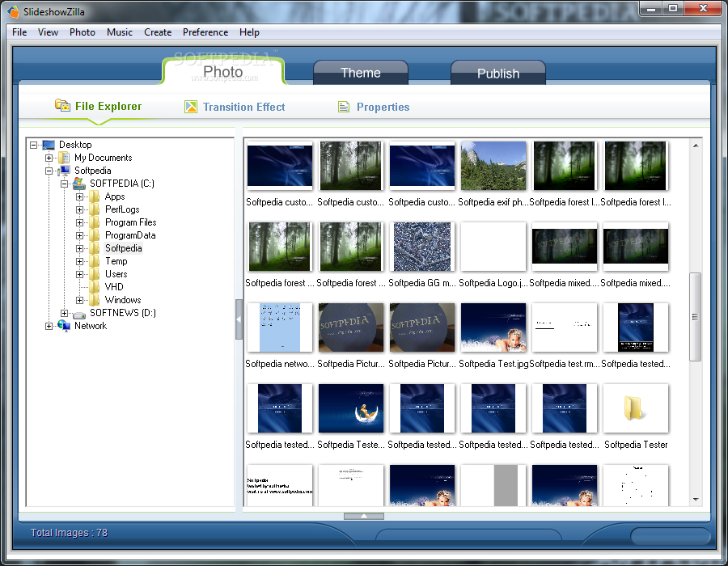Image resolution: width=728 pixels, height=566 pixels.
Task: Select the Softpedia Logo.j... thumbnail
Action: (x=493, y=247)
